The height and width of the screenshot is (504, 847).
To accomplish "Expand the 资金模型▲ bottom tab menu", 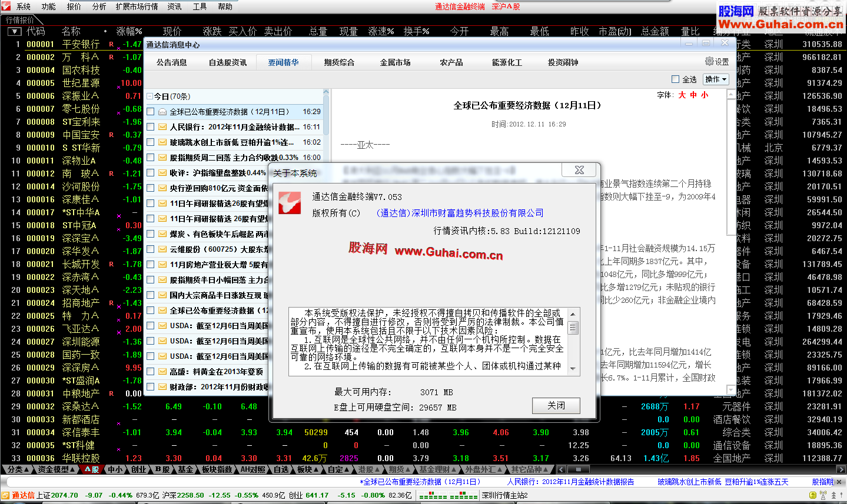I will coord(57,469).
